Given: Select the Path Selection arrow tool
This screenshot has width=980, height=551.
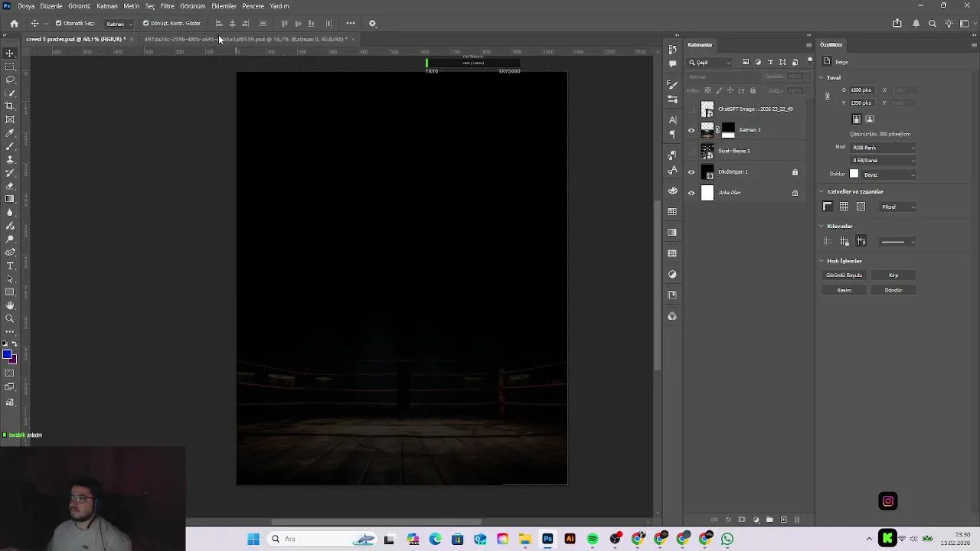Looking at the screenshot, I should 10,279.
